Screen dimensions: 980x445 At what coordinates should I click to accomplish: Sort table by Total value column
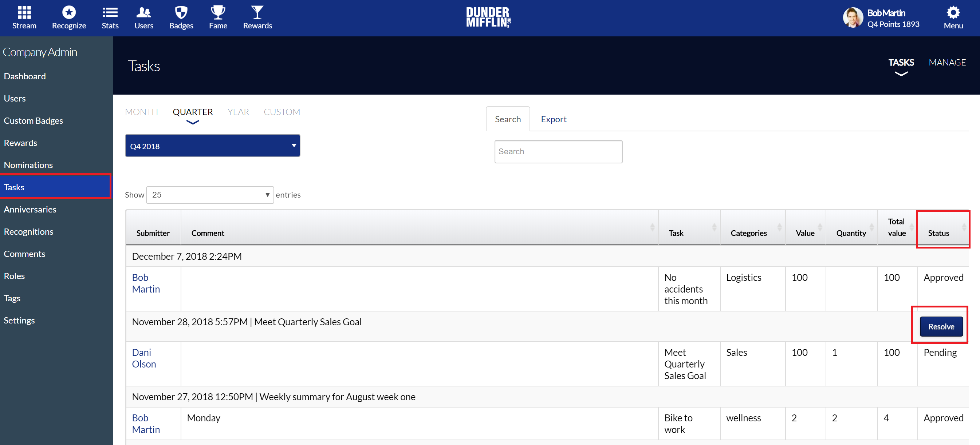897,227
